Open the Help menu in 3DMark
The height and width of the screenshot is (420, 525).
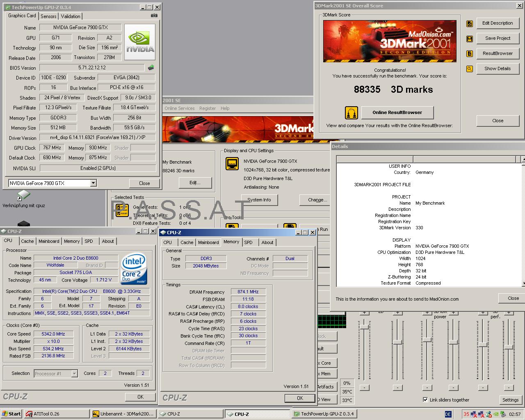pyautogui.click(x=225, y=108)
